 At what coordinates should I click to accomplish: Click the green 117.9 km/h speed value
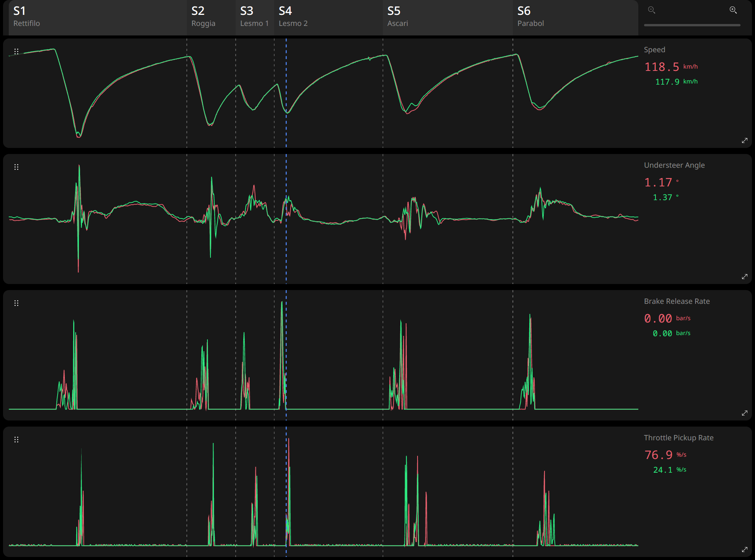click(x=676, y=82)
